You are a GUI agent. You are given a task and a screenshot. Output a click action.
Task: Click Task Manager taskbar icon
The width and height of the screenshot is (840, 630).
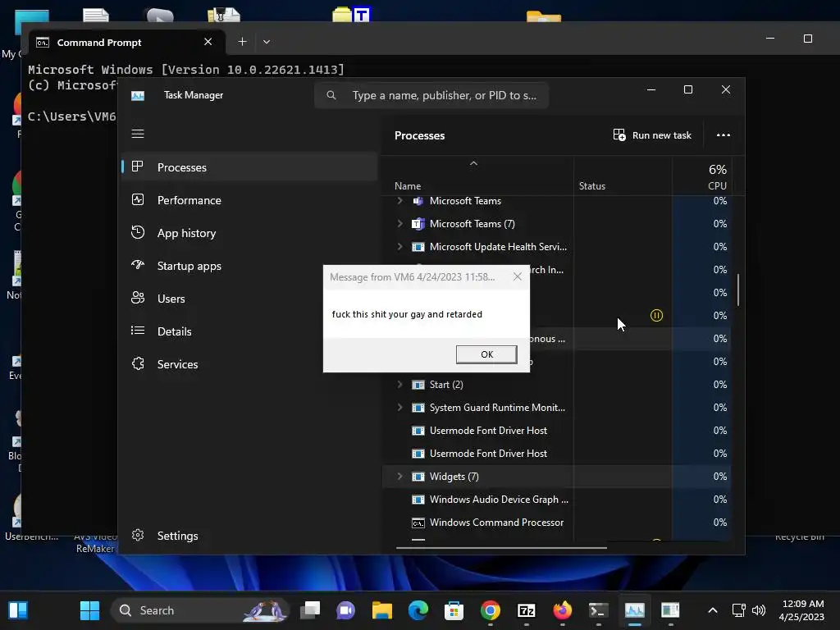[x=634, y=610]
